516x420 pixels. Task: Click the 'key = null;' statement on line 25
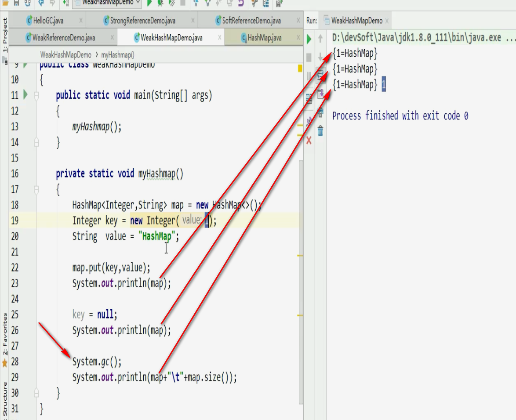tap(95, 315)
